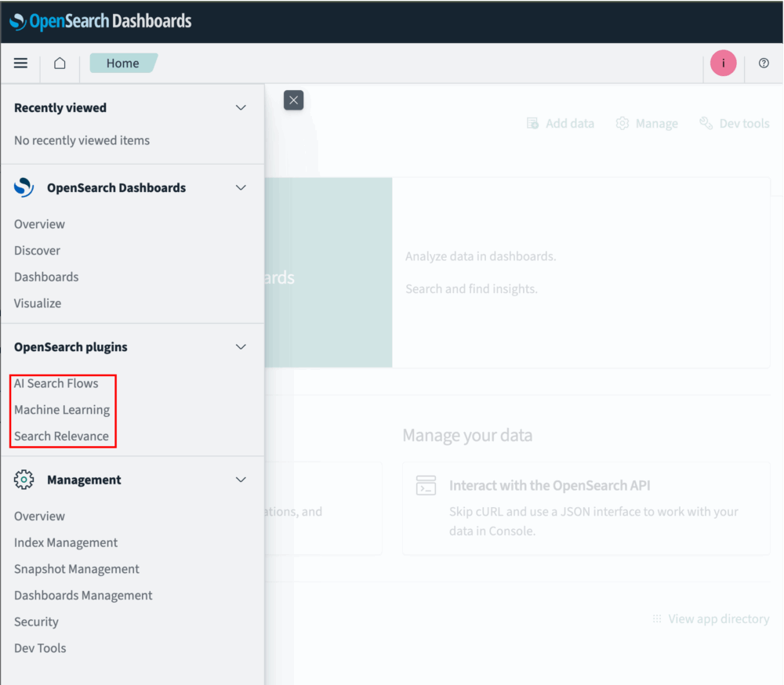The image size is (784, 685).
Task: Open Discover from the sidebar menu
Action: tap(37, 250)
